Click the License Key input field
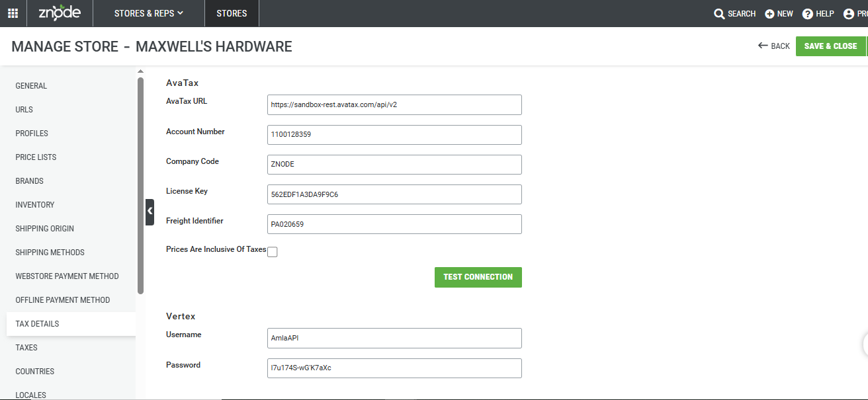 [394, 194]
